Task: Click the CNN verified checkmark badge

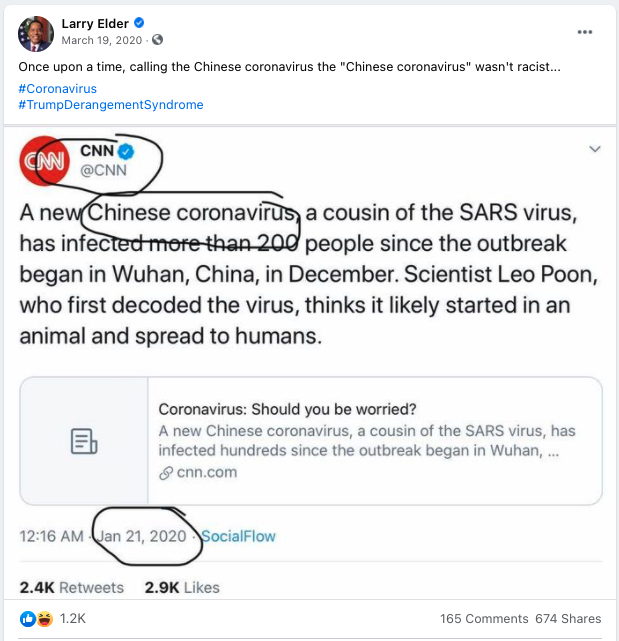Action: tap(126, 151)
